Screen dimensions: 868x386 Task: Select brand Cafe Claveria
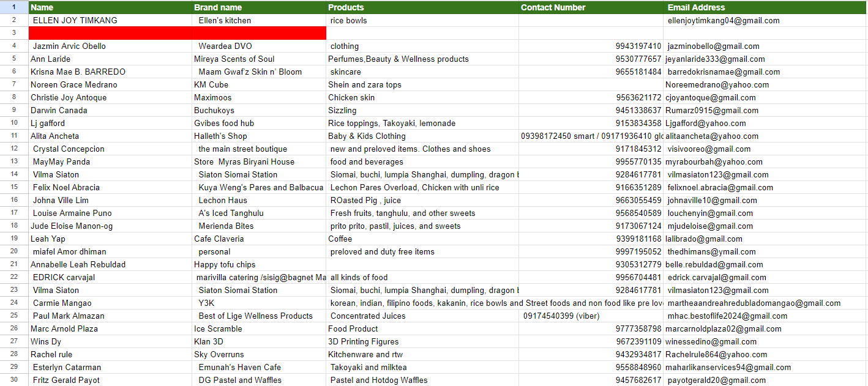pyautogui.click(x=259, y=239)
